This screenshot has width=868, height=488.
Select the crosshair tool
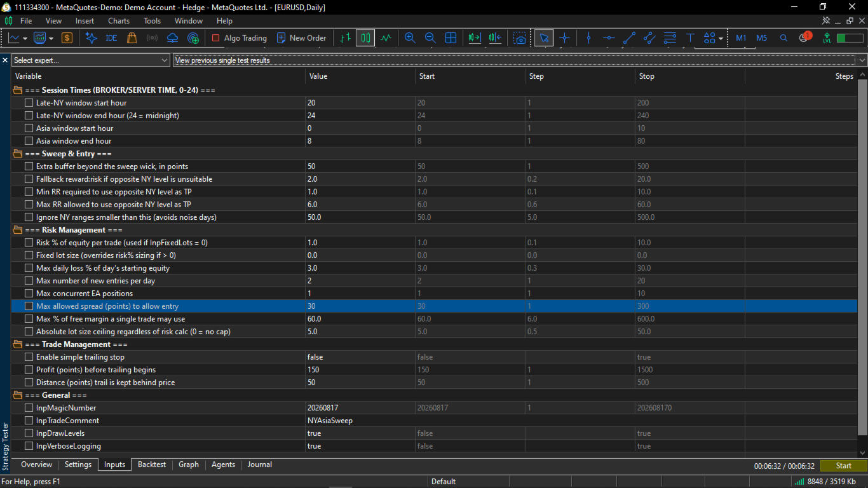[x=564, y=38]
